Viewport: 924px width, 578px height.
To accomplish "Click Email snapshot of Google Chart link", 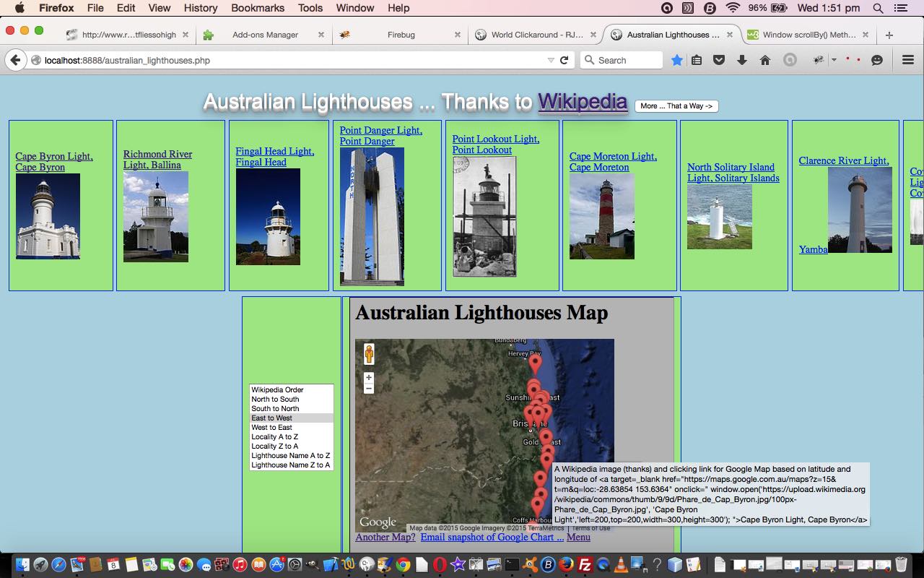I will click(492, 537).
